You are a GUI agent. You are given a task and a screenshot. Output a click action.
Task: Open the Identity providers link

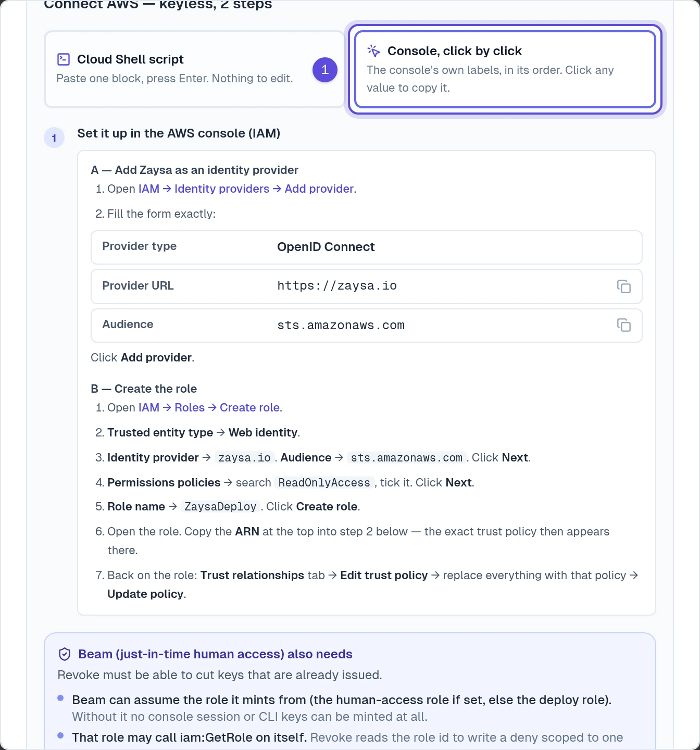[x=222, y=189]
